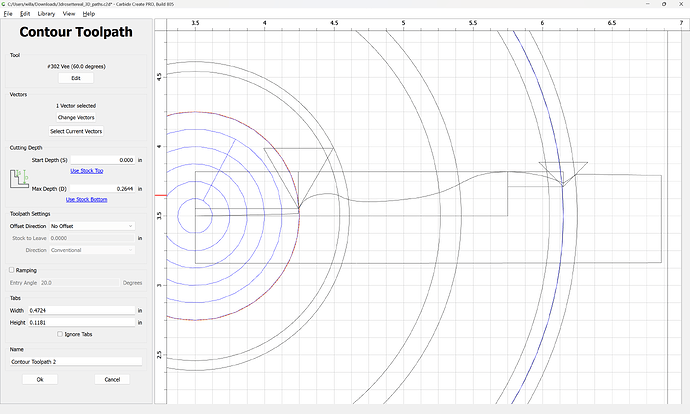Screen dimensions: 690x414
Task: Click the Edit button under Tool
Action: pos(76,78)
